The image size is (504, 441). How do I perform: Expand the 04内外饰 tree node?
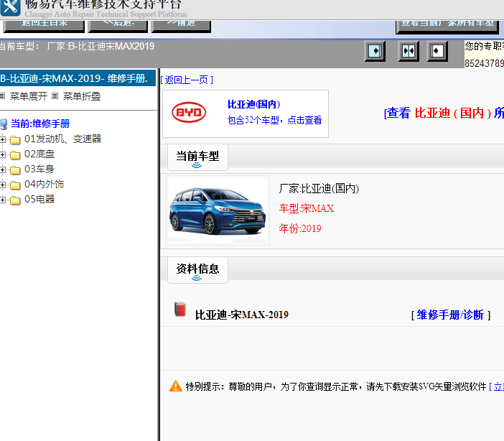3,185
